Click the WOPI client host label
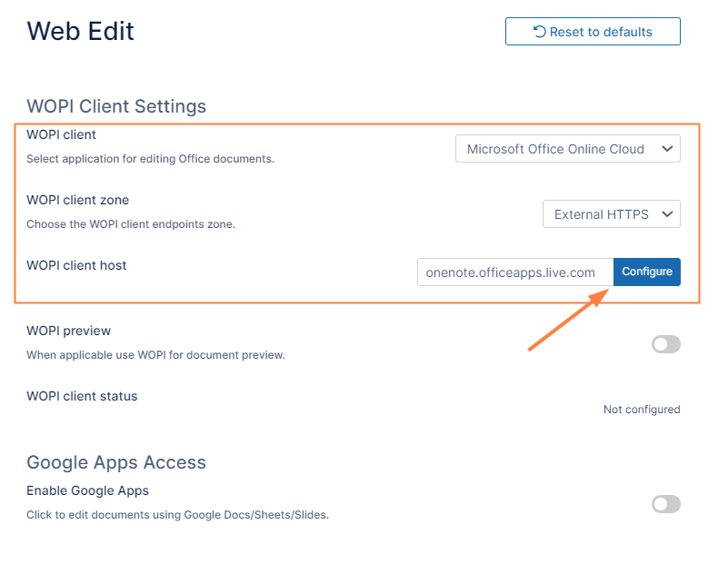728x564 pixels. [76, 265]
